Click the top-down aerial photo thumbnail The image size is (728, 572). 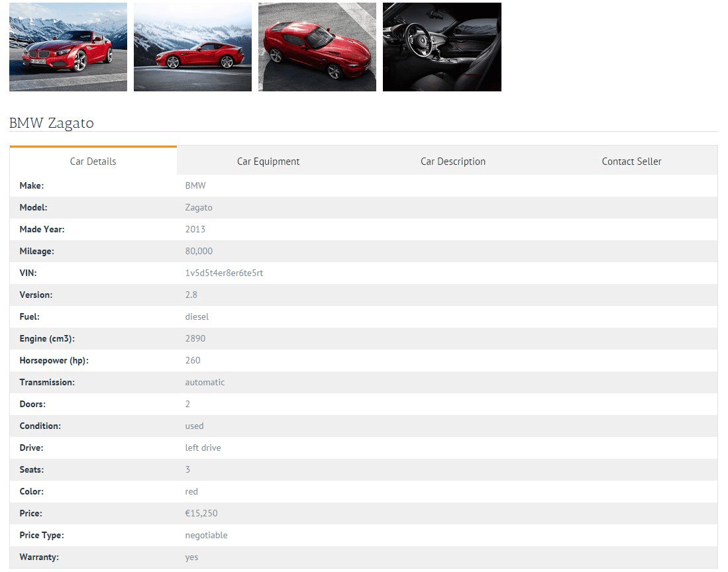click(x=317, y=46)
